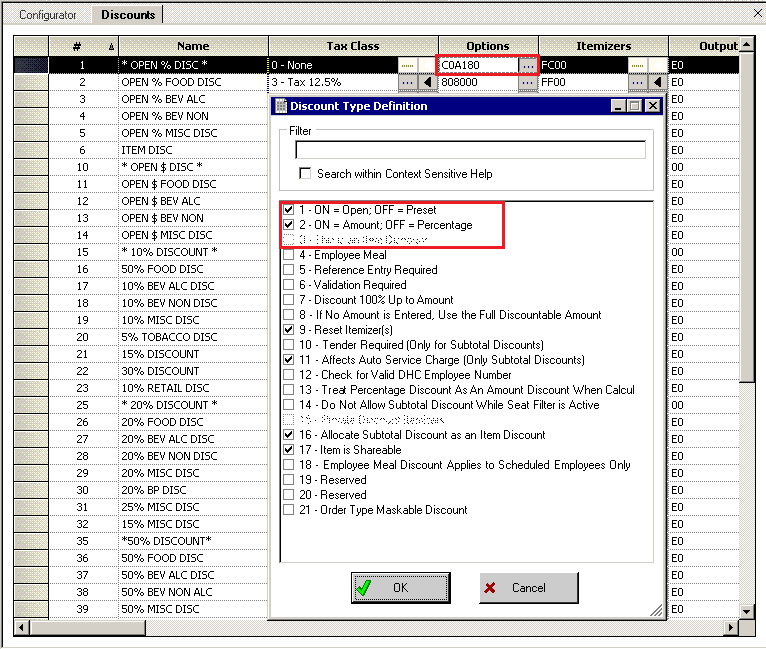Enable the Employee Meal option

tap(289, 255)
